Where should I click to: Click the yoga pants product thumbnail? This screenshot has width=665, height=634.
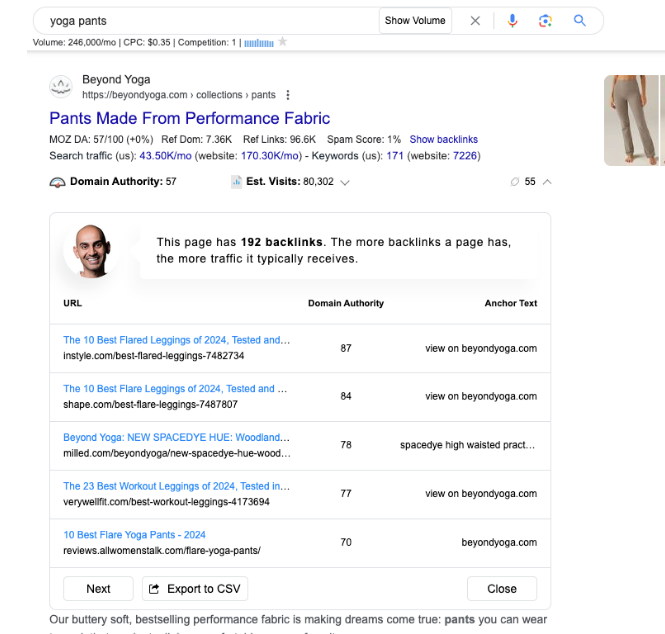633,120
